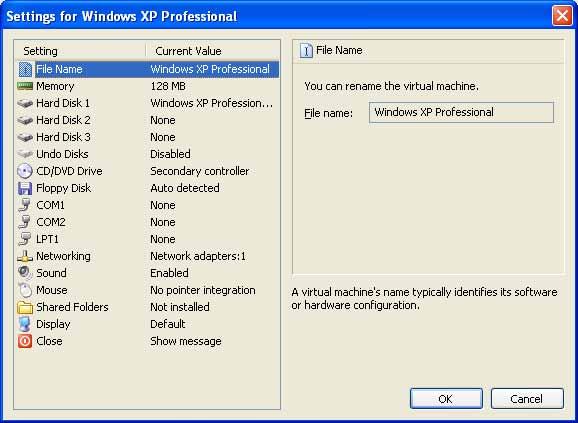Click the Floppy Disk icon
The width and height of the screenshot is (578, 423).
tap(25, 188)
